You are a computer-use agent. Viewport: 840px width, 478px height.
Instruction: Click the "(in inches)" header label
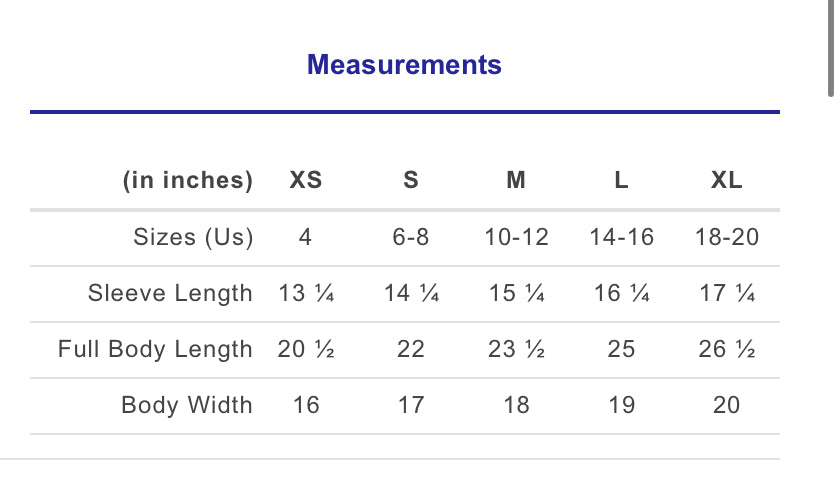(188, 181)
